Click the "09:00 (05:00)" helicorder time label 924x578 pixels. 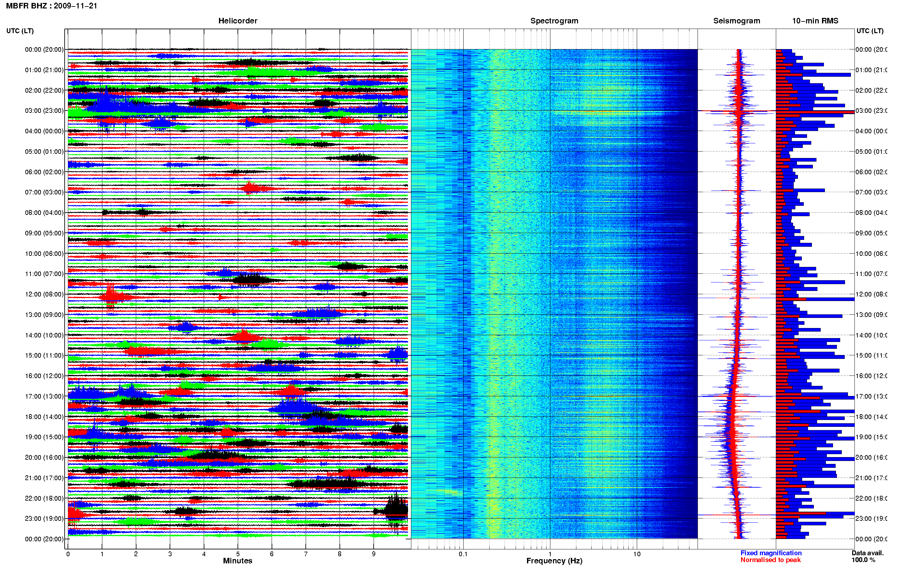(44, 233)
